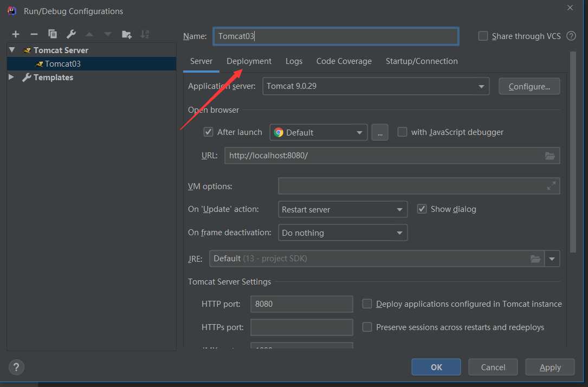The height and width of the screenshot is (387, 588).
Task: Click the HTTPs port field
Action: tap(301, 327)
